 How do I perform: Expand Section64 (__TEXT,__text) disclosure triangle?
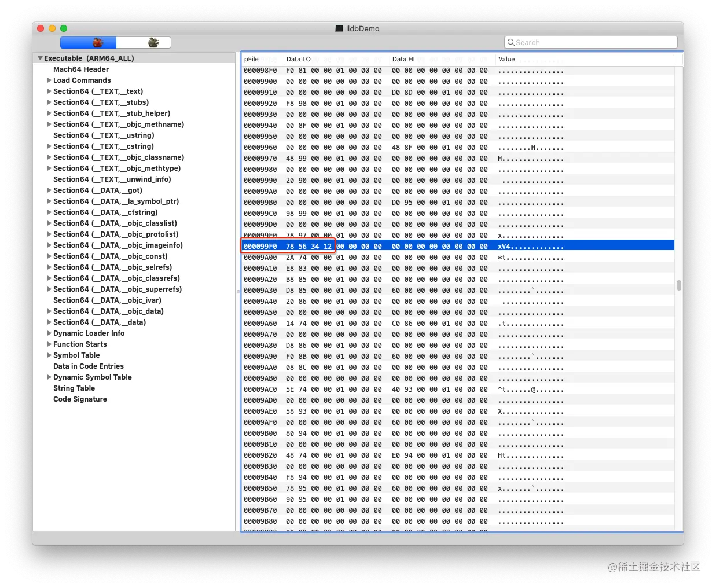click(49, 91)
